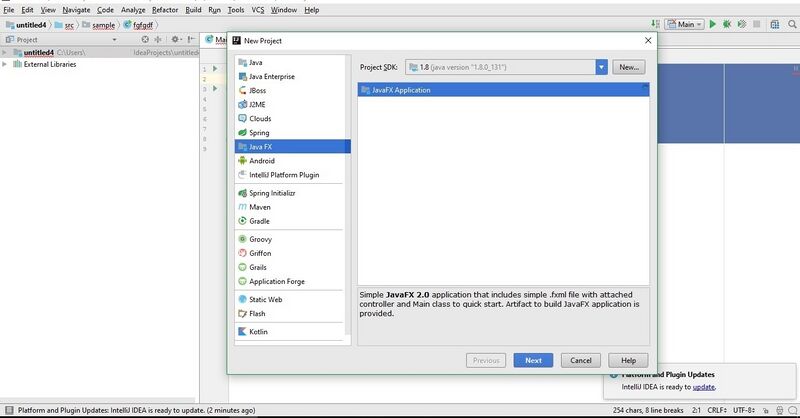Change CRLF line separator in status bar
Screen dimensions: 800x418
(717, 410)
